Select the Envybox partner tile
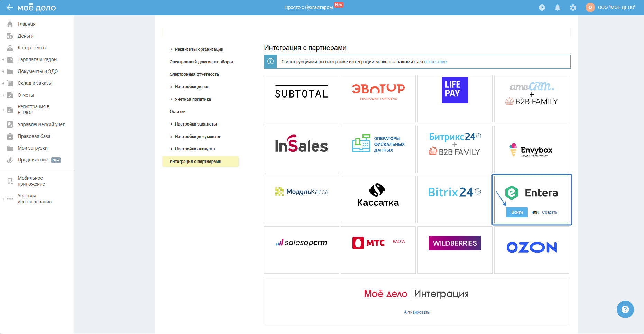The image size is (644, 334). (532, 149)
